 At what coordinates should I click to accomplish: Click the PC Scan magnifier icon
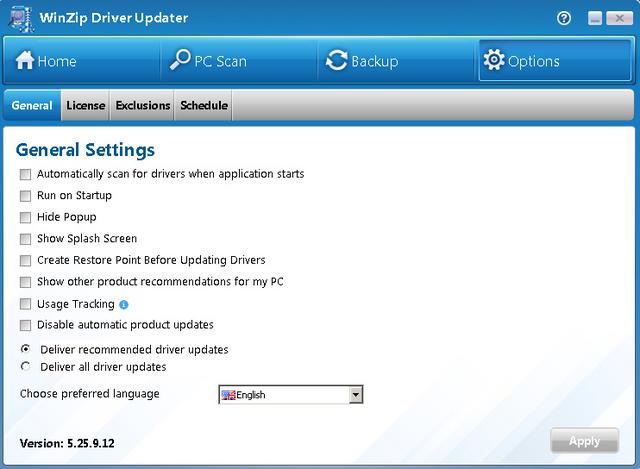(x=180, y=60)
